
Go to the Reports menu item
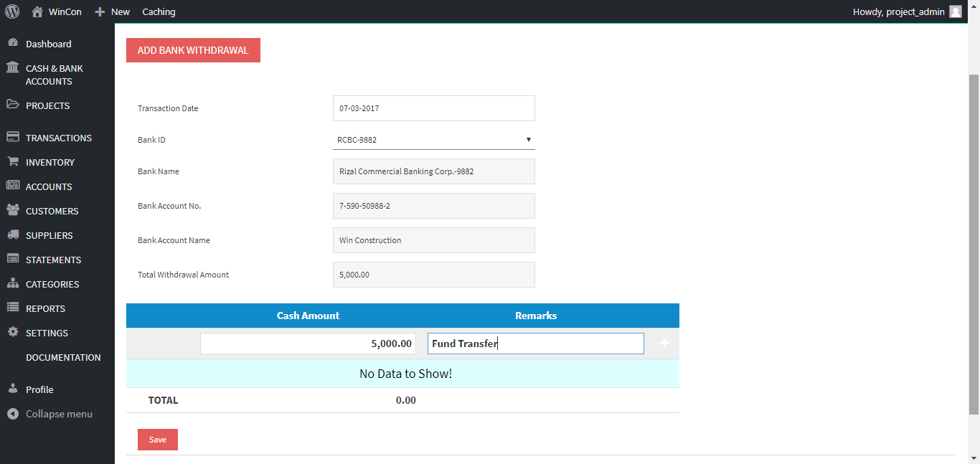pos(45,308)
